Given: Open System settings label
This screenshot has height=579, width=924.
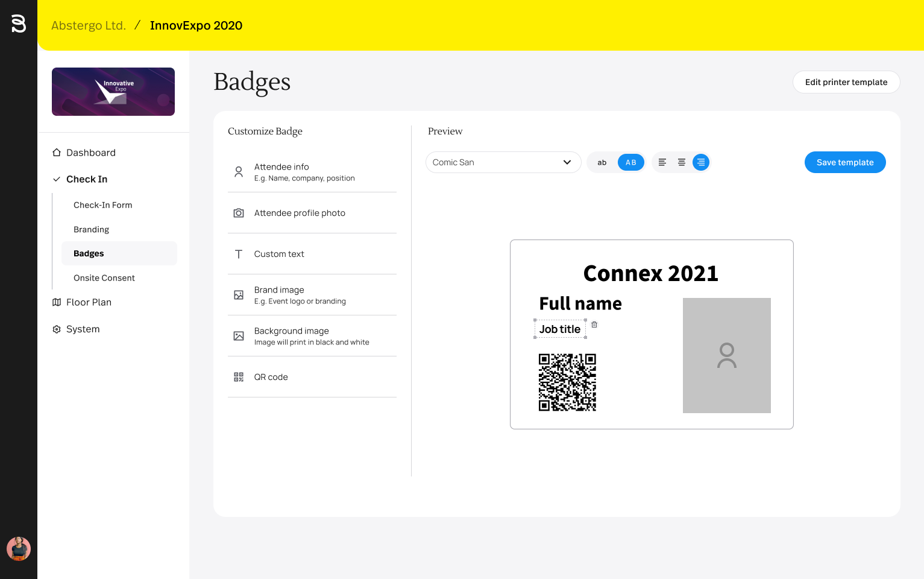Looking at the screenshot, I should pyautogui.click(x=83, y=329).
